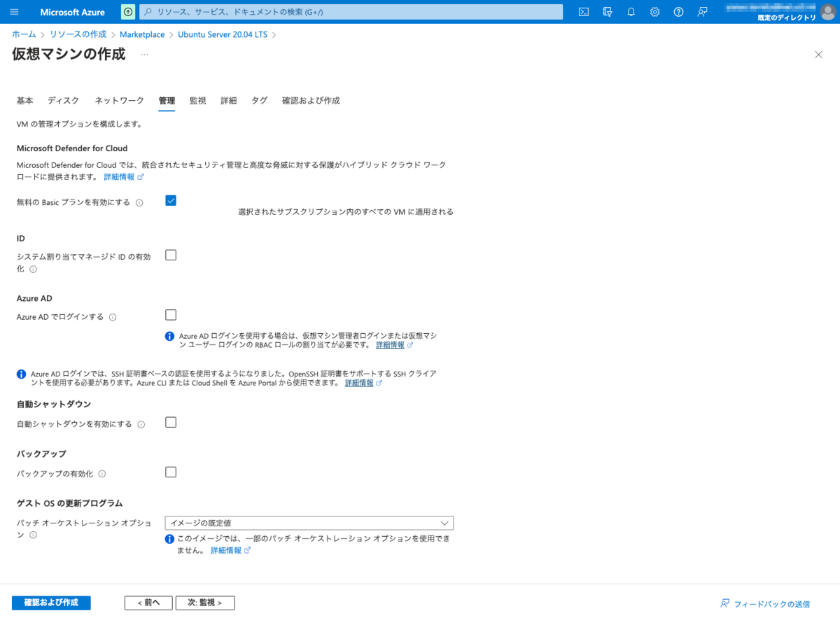Switch to the 監視 tab
The height and width of the screenshot is (625, 840).
(x=198, y=101)
